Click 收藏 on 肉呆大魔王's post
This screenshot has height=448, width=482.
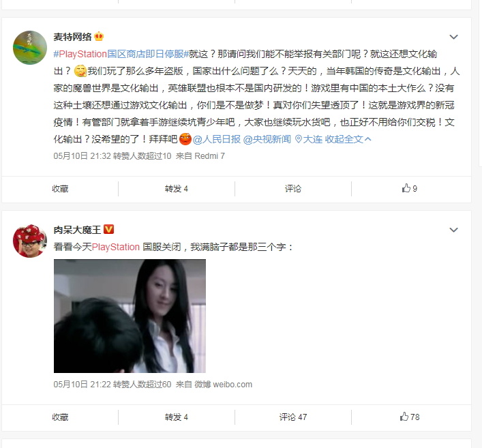60,417
